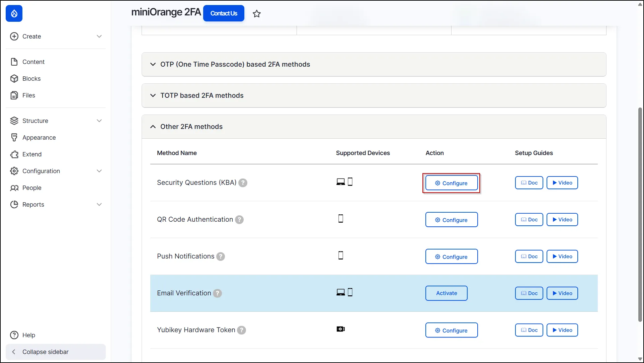Viewport: 644px width, 363px height.
Task: Click the Drupal logo home icon
Action: 14,13
